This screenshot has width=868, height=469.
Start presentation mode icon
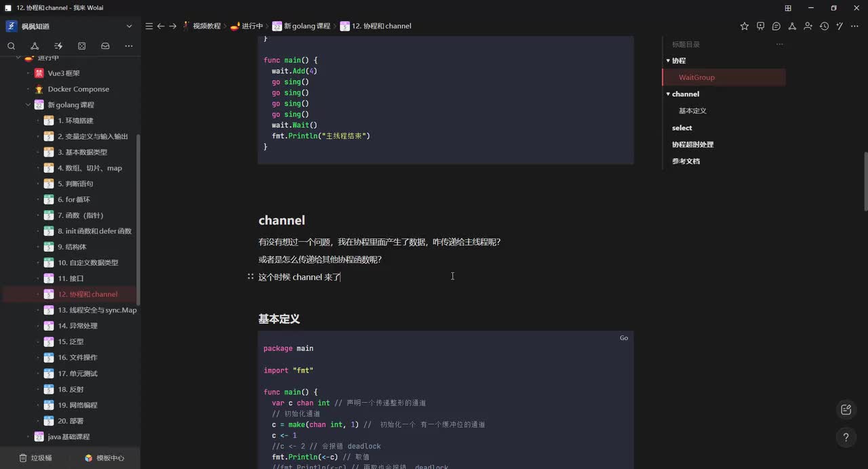[x=760, y=26]
